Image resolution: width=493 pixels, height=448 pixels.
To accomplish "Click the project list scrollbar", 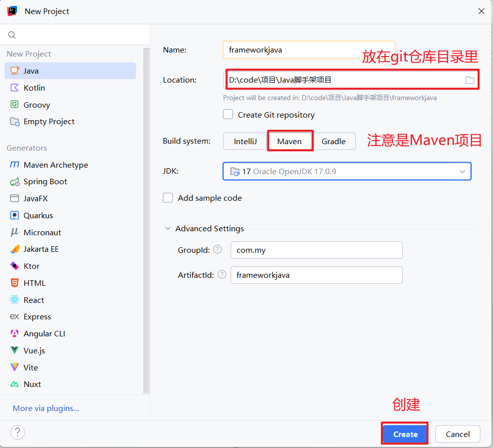I will tap(146, 221).
